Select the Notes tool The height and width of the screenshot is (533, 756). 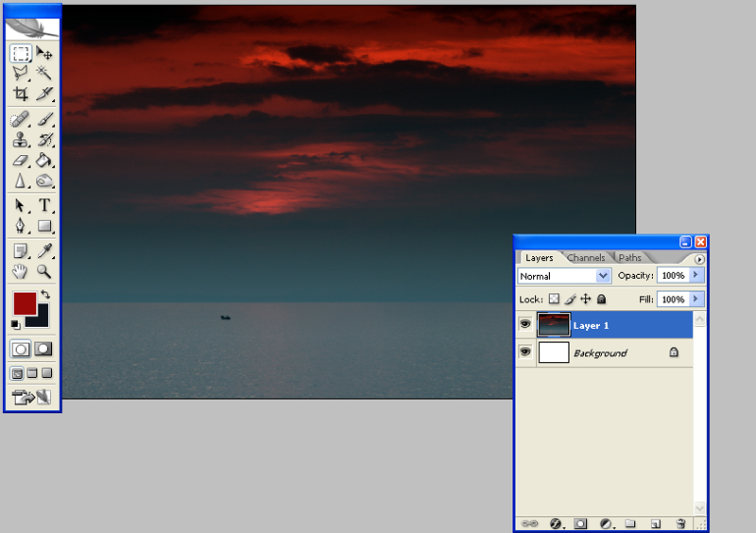(20, 250)
